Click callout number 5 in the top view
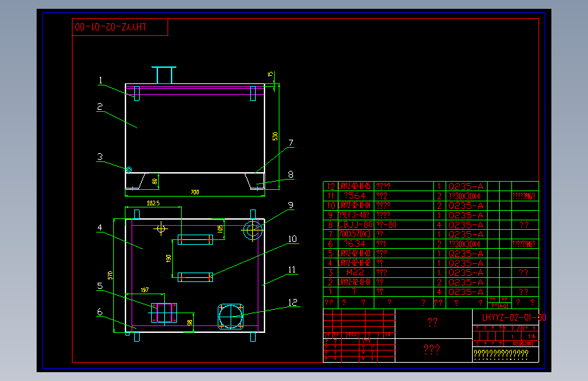 click(100, 286)
